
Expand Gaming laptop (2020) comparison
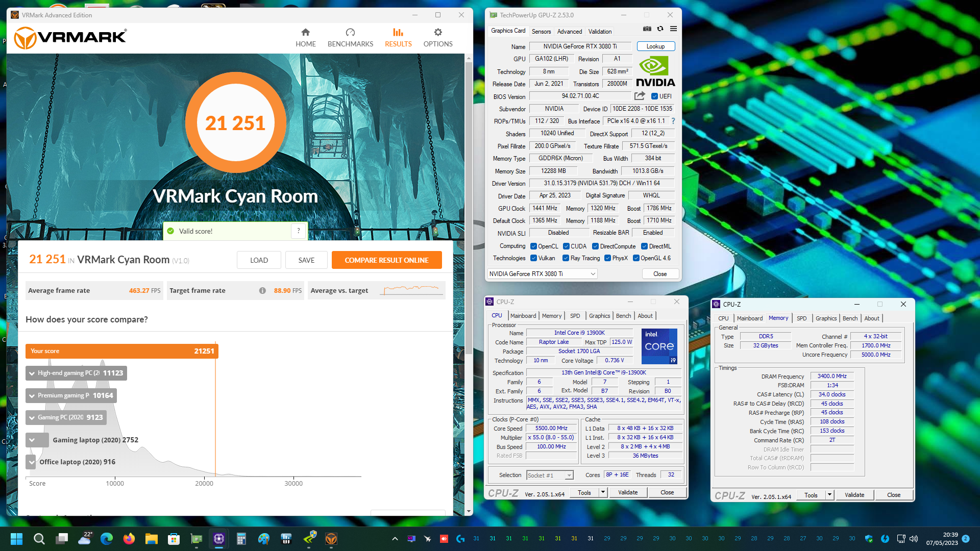(32, 440)
